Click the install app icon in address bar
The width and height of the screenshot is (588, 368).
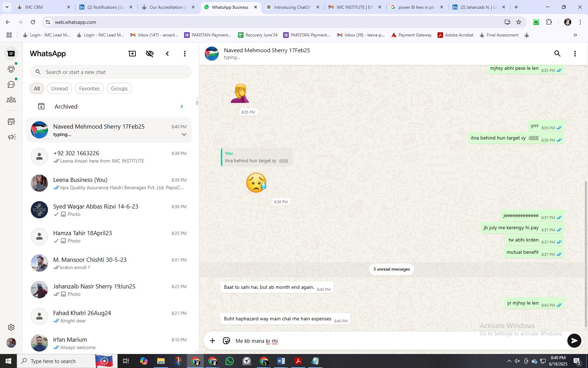(507, 22)
